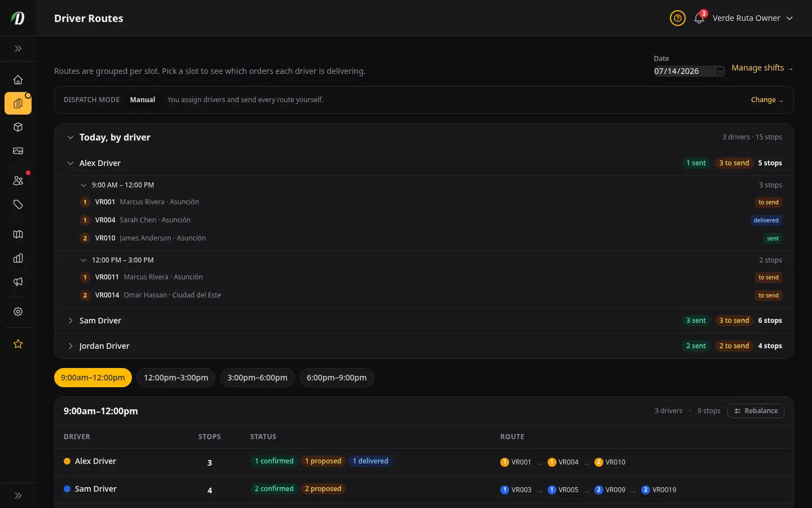Click the Rebalance button

[x=756, y=411]
